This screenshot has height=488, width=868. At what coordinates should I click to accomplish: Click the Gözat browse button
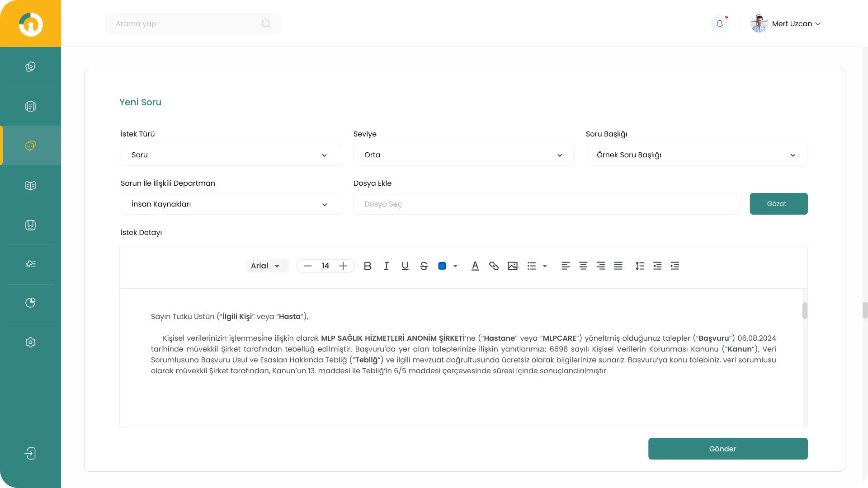point(778,204)
